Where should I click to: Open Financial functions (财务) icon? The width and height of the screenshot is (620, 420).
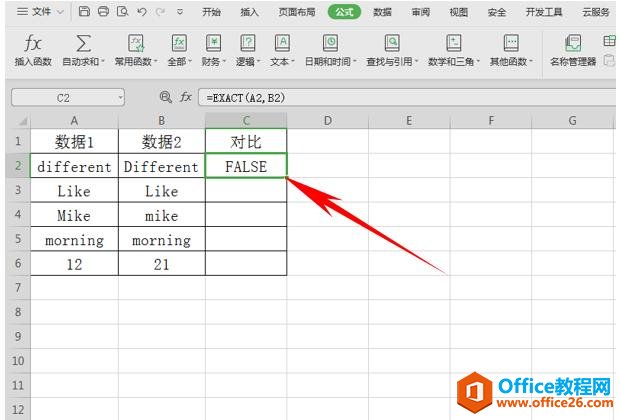(x=213, y=43)
